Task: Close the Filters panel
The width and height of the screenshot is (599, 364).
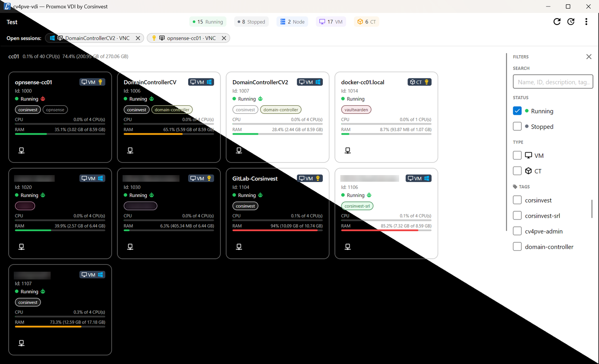Action: coord(589,56)
